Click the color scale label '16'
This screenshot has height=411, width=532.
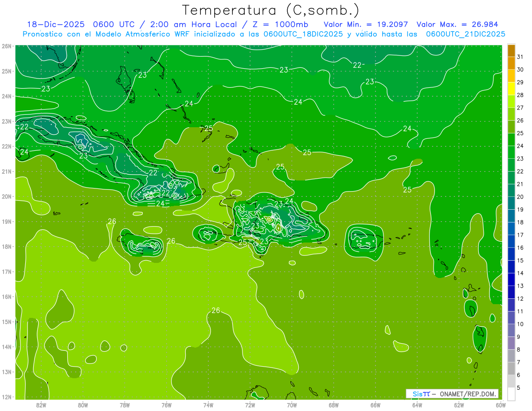pyautogui.click(x=520, y=248)
